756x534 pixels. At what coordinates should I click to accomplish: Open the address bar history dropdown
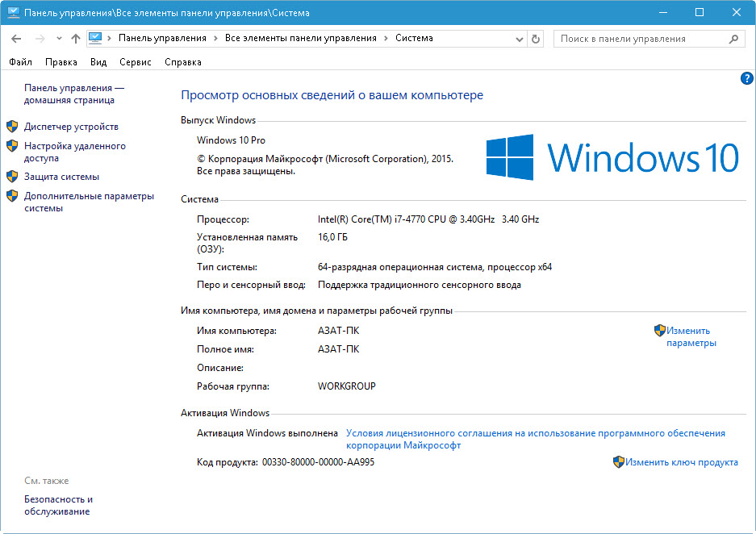pyautogui.click(x=520, y=39)
